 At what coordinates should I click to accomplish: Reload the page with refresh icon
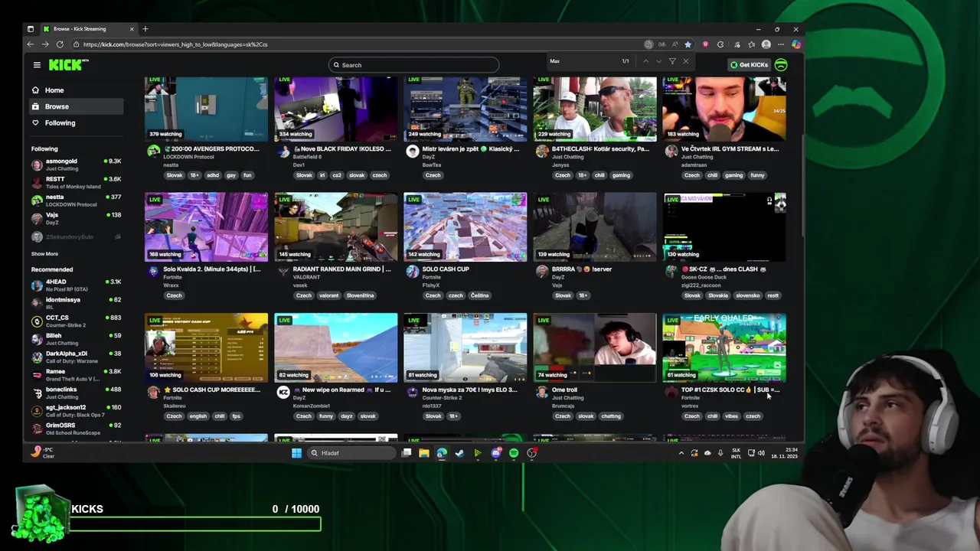pyautogui.click(x=59, y=44)
